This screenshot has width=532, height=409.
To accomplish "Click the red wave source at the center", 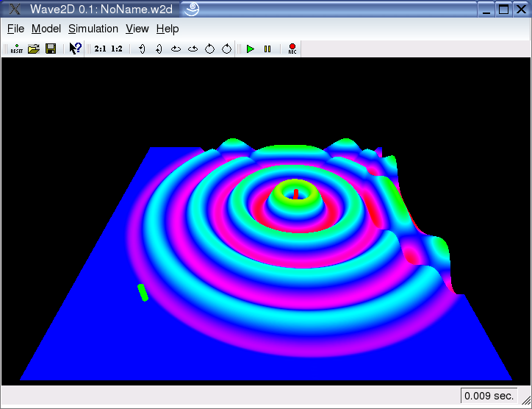I will (296, 194).
